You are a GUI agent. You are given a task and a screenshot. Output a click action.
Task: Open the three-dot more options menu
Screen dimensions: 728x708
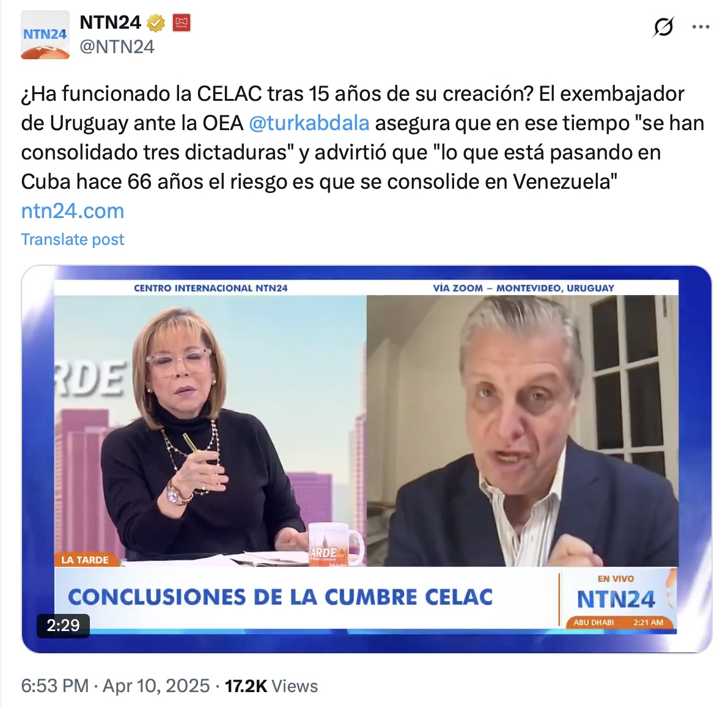click(700, 27)
